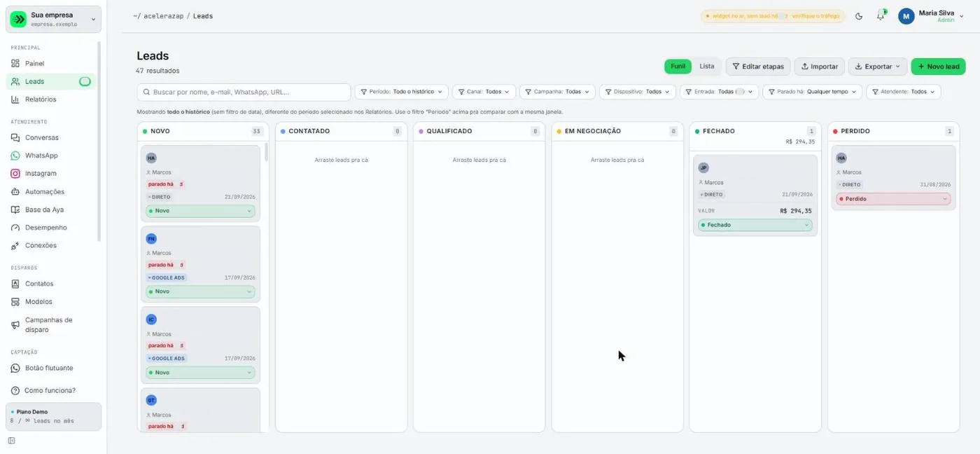Click the IC lead avatar
The image size is (980, 454).
pyautogui.click(x=151, y=319)
